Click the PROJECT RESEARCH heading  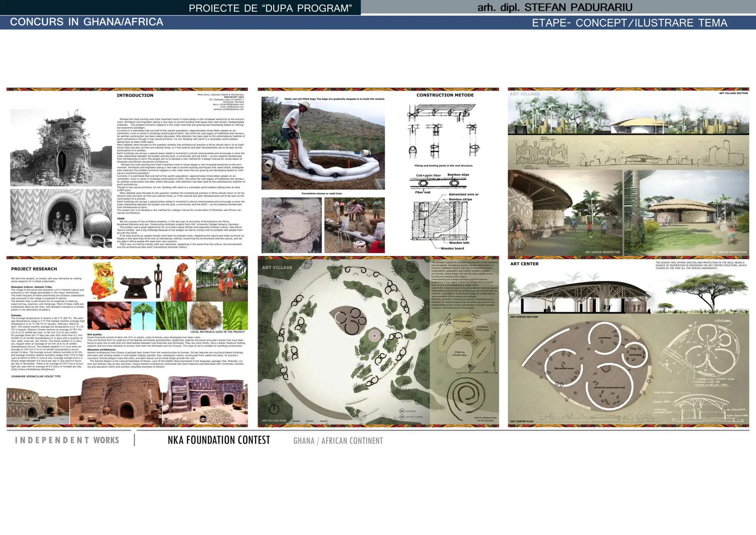[x=34, y=269]
